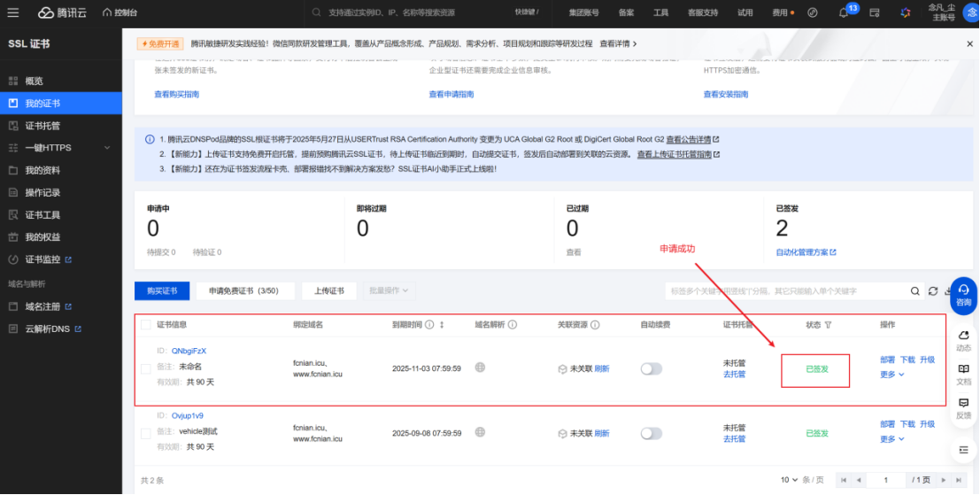The image size is (980, 495).
Task: Open 更多 dropdown for QNbgiFzX row
Action: 891,375
